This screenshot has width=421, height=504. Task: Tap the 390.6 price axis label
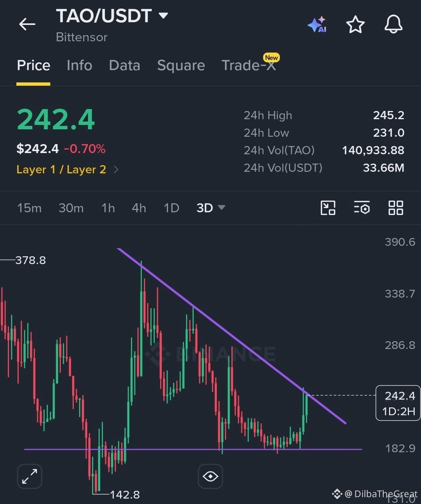pyautogui.click(x=400, y=242)
